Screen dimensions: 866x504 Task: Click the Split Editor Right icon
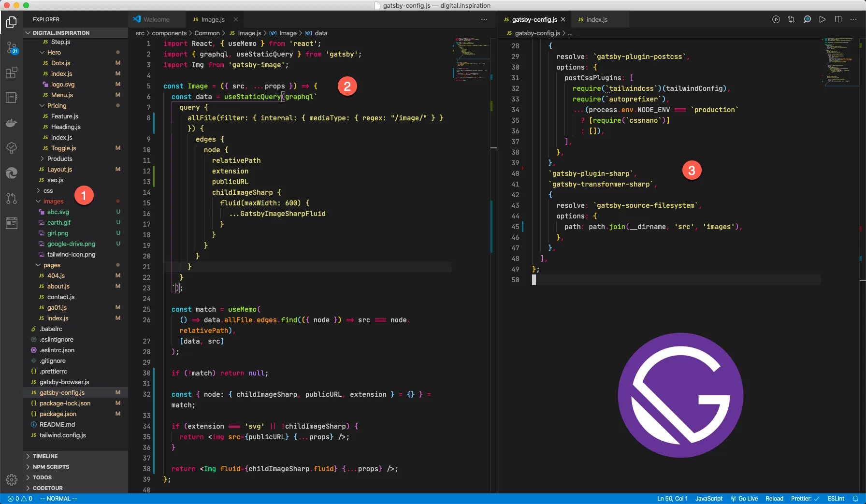[838, 19]
